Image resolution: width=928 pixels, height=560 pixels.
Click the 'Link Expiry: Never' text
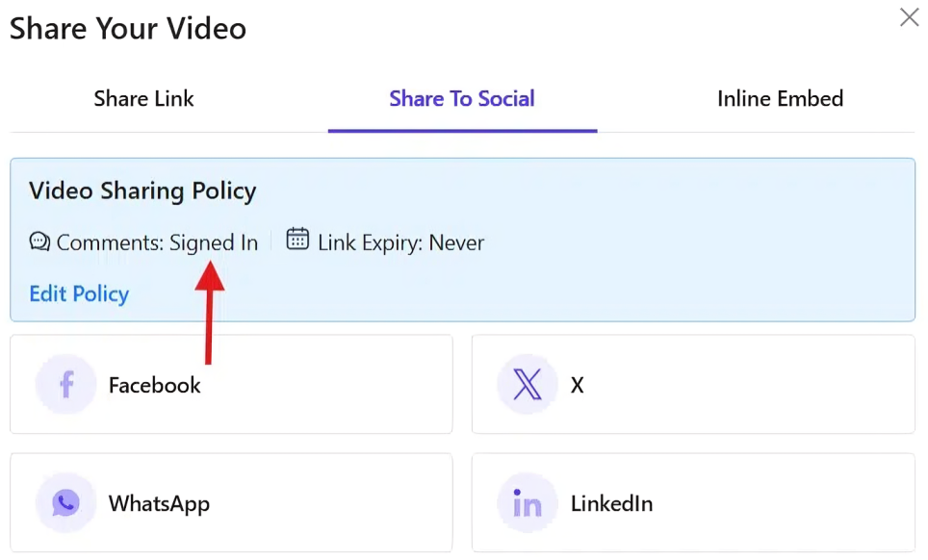[400, 242]
